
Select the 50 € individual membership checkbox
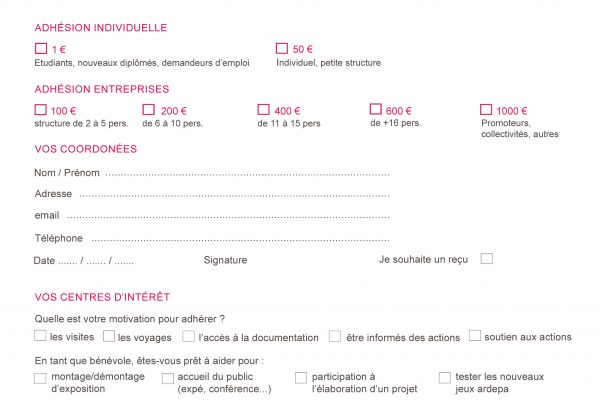pos(282,49)
